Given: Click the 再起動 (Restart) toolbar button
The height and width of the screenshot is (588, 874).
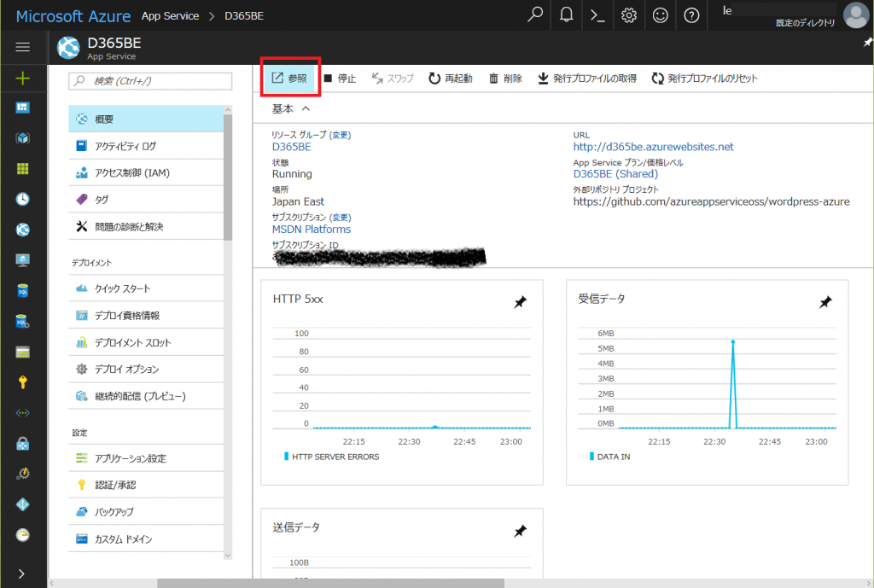Looking at the screenshot, I should (x=451, y=79).
